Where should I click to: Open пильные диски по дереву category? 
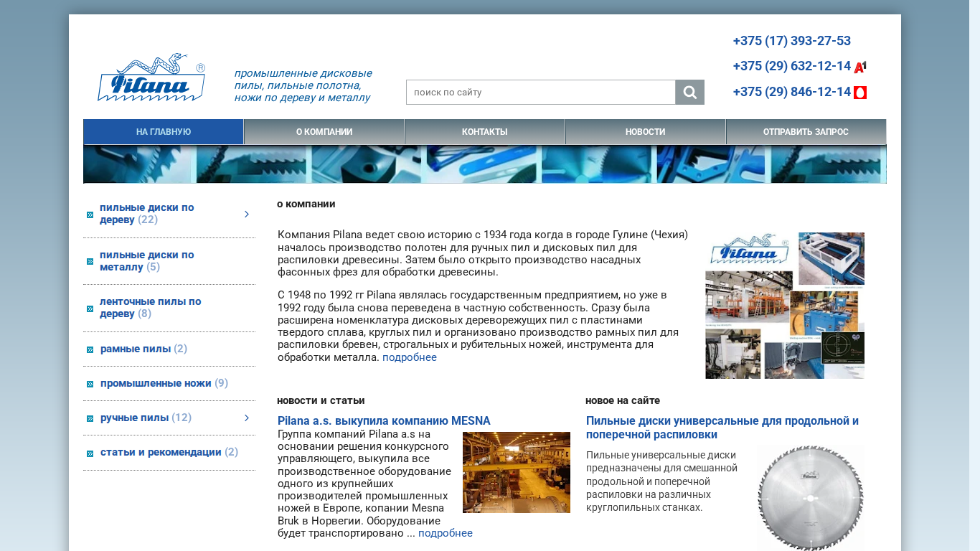pyautogui.click(x=147, y=214)
